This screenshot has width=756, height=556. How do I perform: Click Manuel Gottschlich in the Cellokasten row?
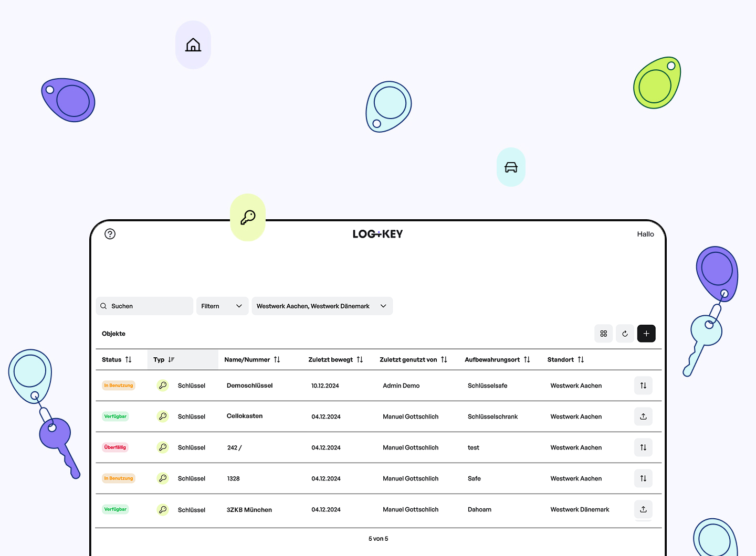[x=411, y=416]
